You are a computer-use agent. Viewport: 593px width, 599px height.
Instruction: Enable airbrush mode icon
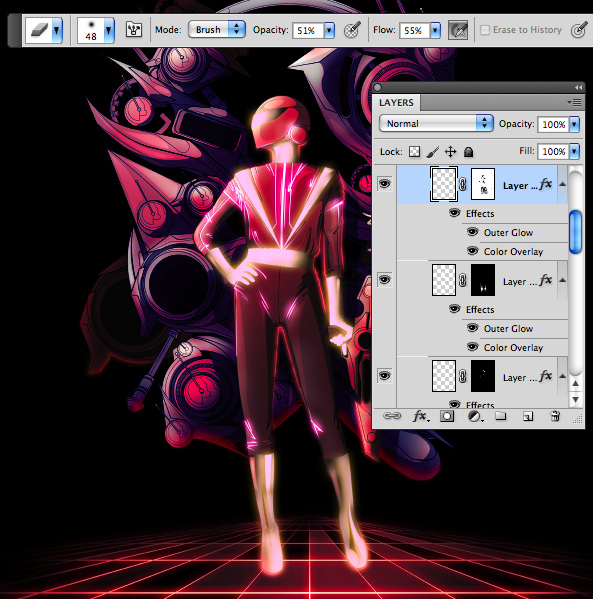[x=458, y=30]
